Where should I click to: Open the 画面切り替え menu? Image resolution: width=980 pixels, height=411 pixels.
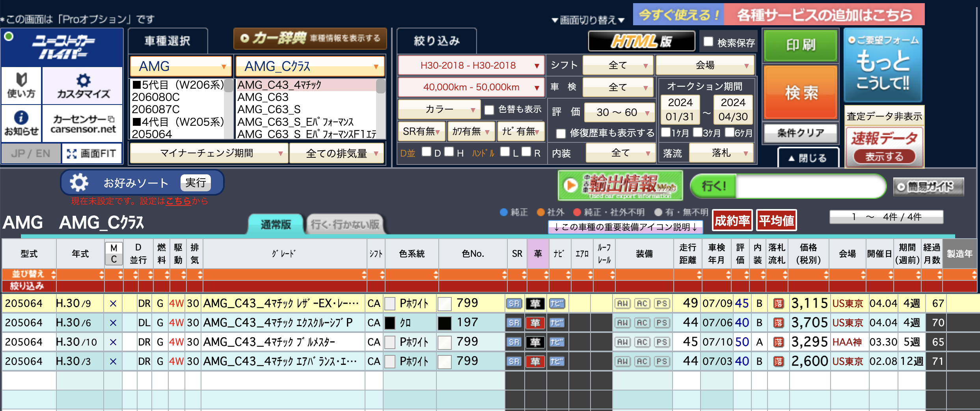tap(588, 20)
